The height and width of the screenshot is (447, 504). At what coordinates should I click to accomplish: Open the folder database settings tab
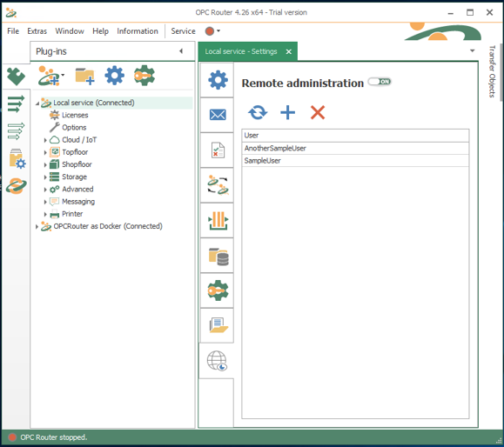[x=218, y=256]
